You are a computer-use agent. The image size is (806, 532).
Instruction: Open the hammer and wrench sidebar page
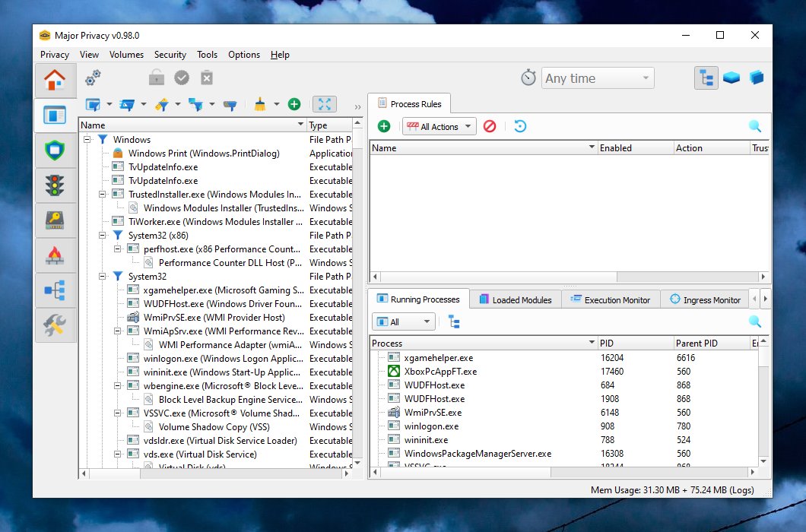coord(55,325)
